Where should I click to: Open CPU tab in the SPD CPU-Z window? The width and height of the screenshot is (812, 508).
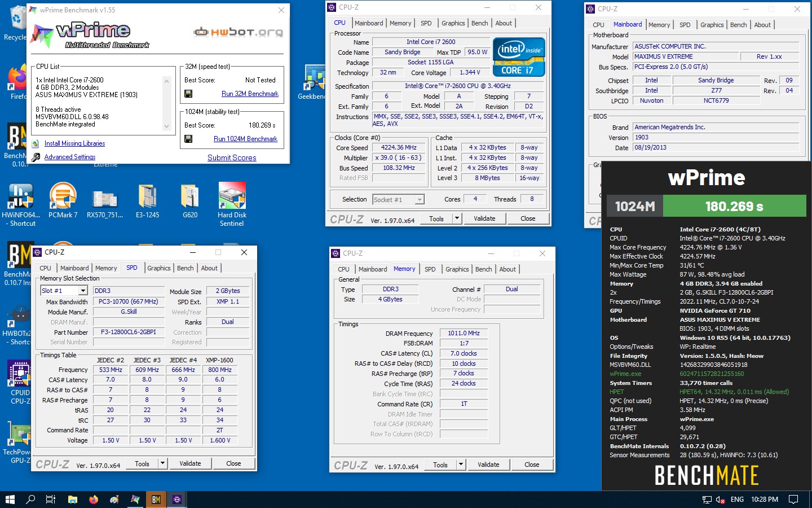pyautogui.click(x=45, y=268)
